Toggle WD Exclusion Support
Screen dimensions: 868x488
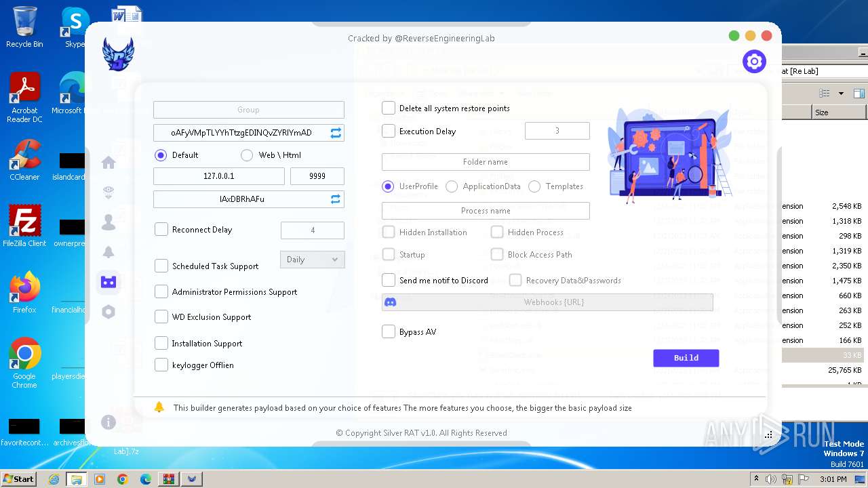pyautogui.click(x=161, y=317)
